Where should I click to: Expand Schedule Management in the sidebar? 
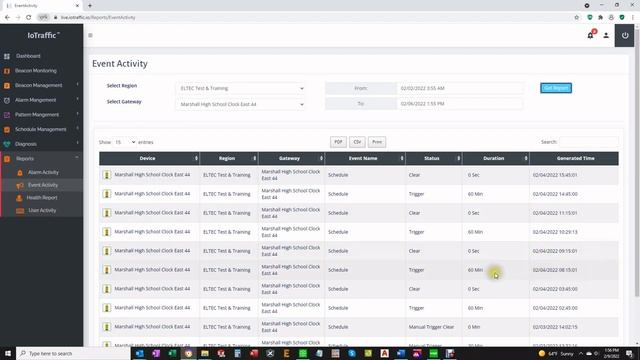coord(41,129)
